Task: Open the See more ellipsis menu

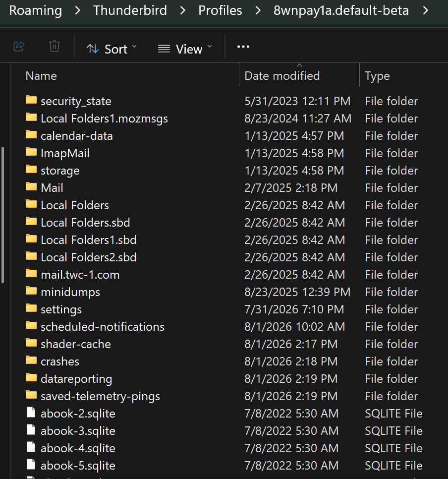Action: [x=243, y=47]
